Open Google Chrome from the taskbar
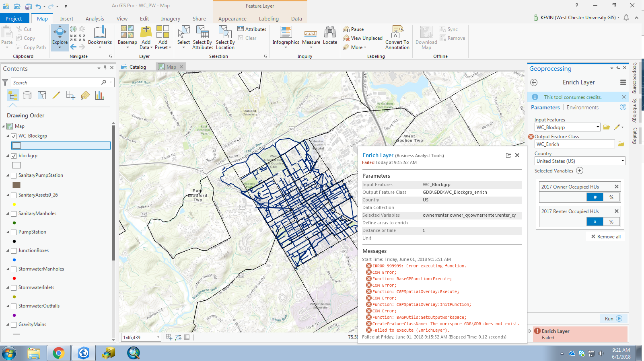The image size is (644, 361). click(x=58, y=353)
